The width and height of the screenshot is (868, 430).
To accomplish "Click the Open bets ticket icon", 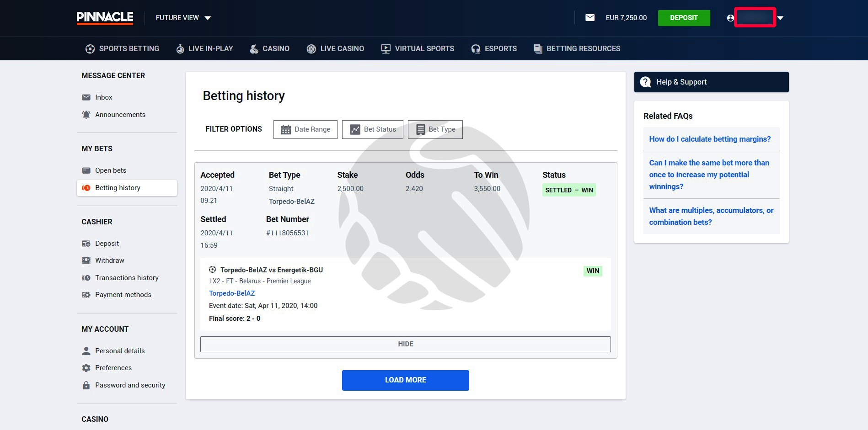I will (86, 170).
